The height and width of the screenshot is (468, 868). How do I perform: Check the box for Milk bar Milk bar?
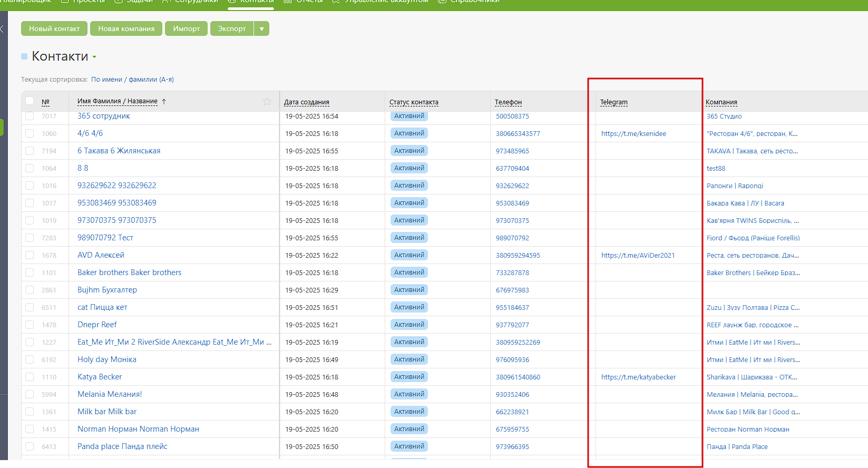coord(30,412)
